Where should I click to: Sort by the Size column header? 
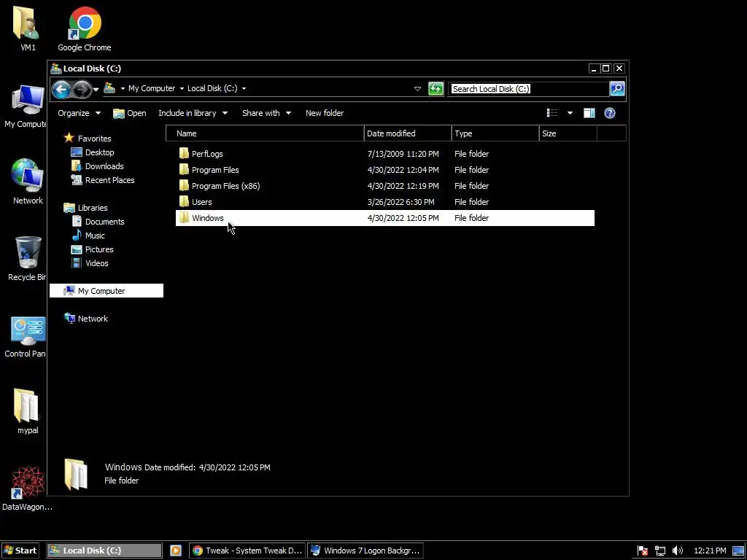[x=568, y=133]
